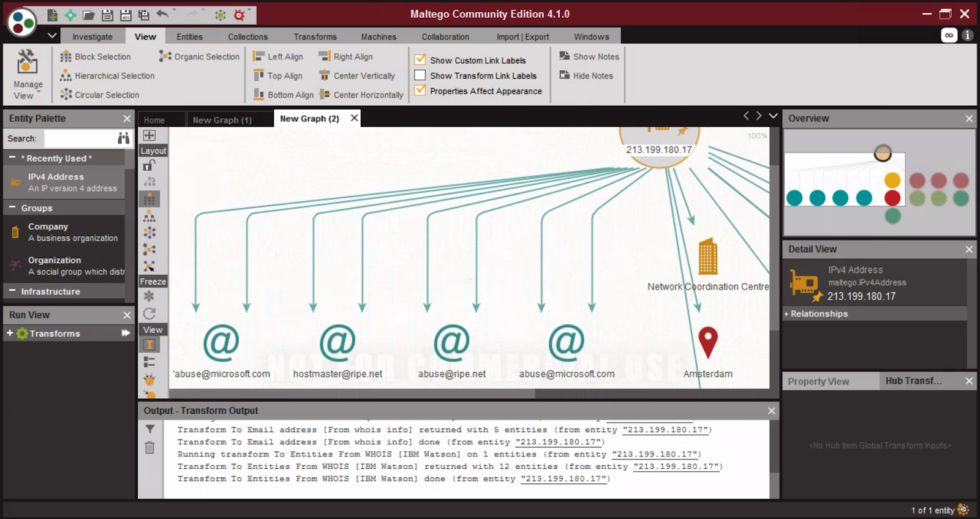This screenshot has width=980, height=519.
Task: Select the organic layout icon
Action: pos(149,249)
